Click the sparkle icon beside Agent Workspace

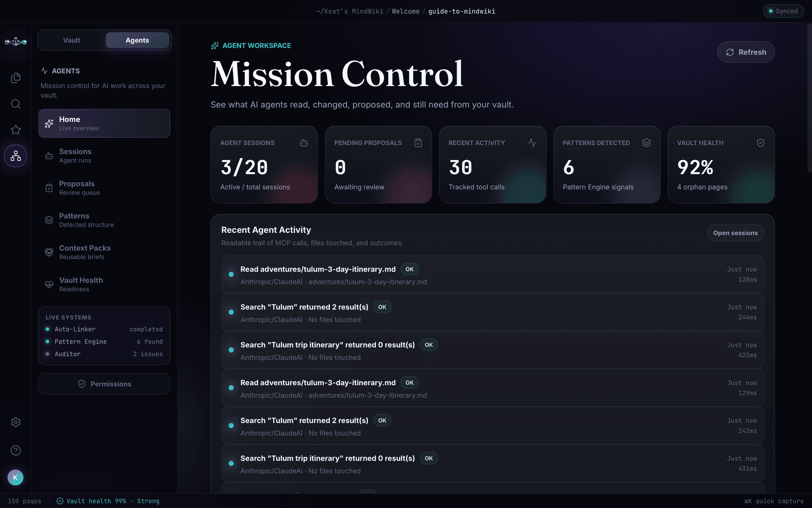pos(215,46)
